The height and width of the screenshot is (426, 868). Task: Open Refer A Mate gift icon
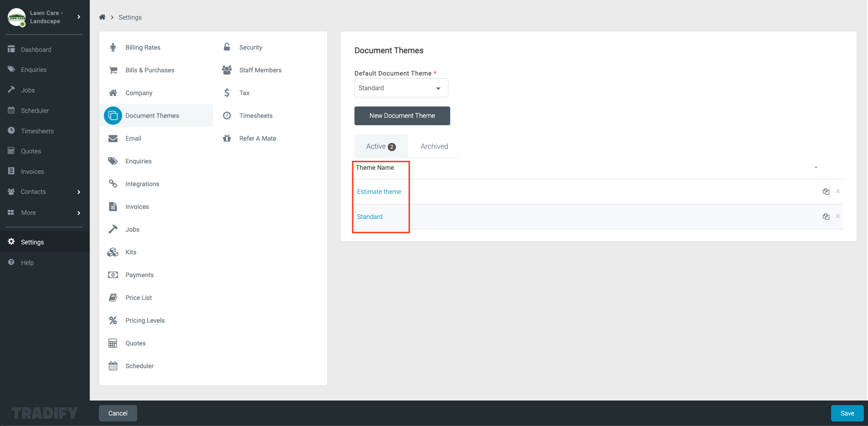[227, 138]
